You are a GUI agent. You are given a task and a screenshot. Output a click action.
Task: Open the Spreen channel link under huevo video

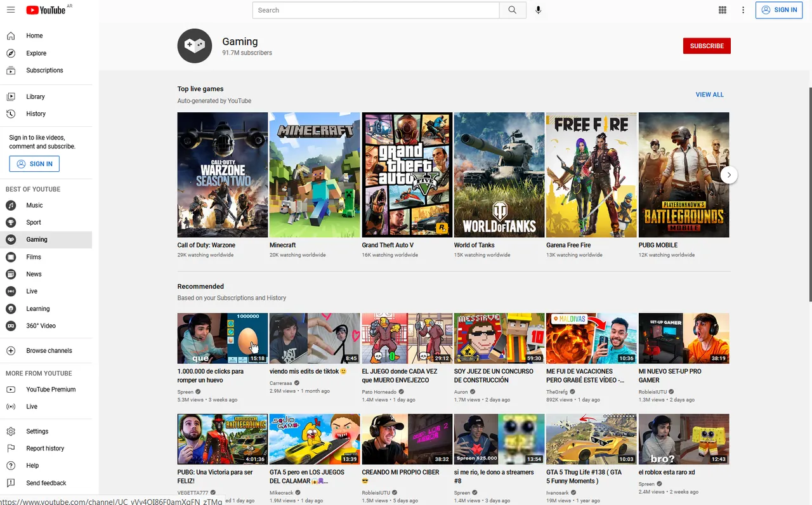pos(185,392)
